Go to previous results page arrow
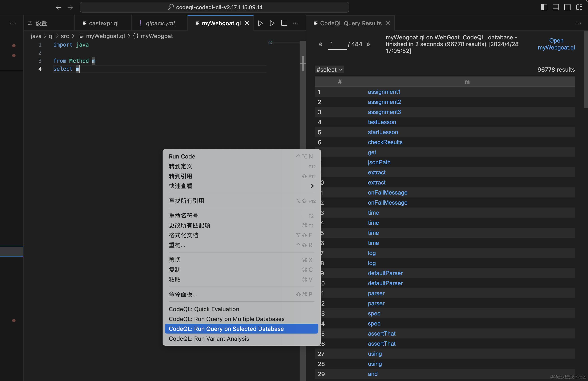 point(320,45)
